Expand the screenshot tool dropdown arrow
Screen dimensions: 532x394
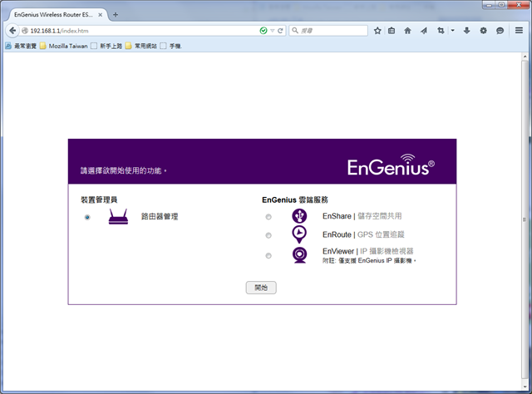[452, 31]
